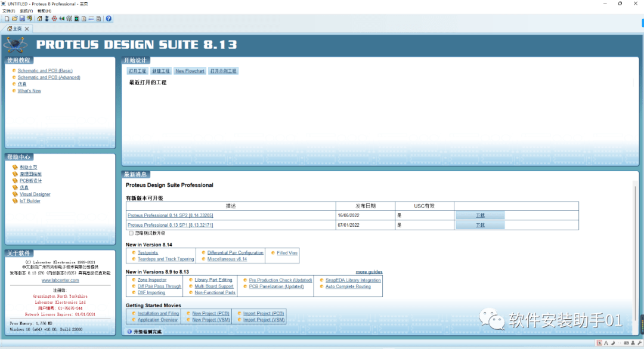Play the New Project (PCB) movie
Image resolution: width=644 pixels, height=349 pixels.
(x=210, y=313)
